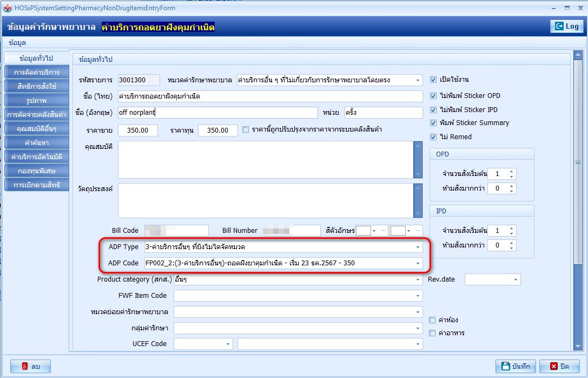The height and width of the screenshot is (378, 588).
Task: Open the Log button
Action: (566, 27)
